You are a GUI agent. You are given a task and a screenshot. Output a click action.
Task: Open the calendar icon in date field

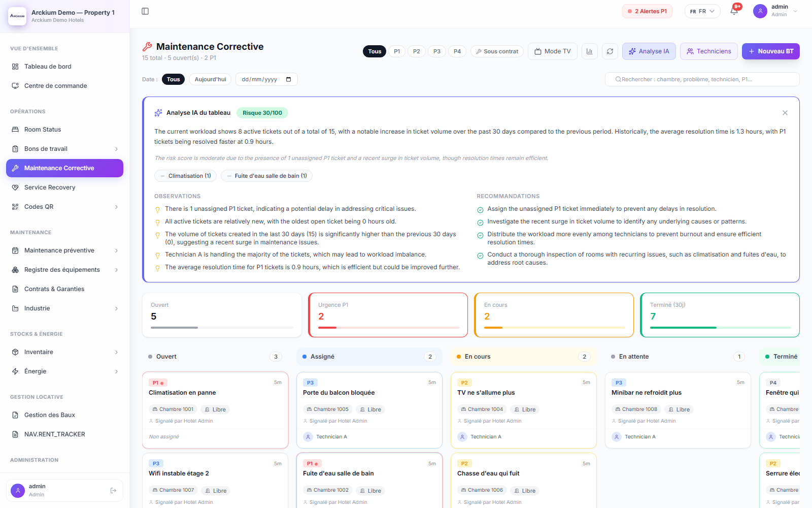289,79
